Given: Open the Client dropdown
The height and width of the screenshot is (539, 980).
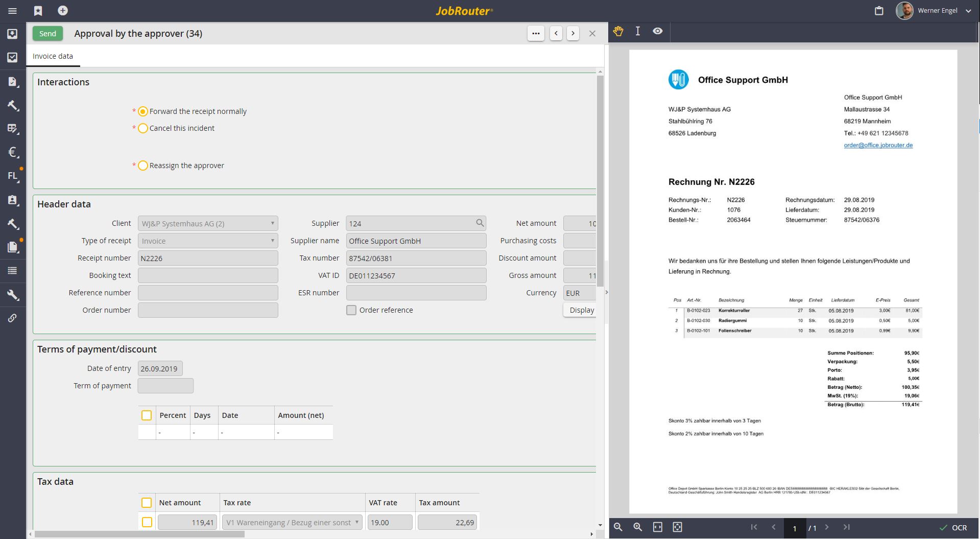Looking at the screenshot, I should (208, 223).
